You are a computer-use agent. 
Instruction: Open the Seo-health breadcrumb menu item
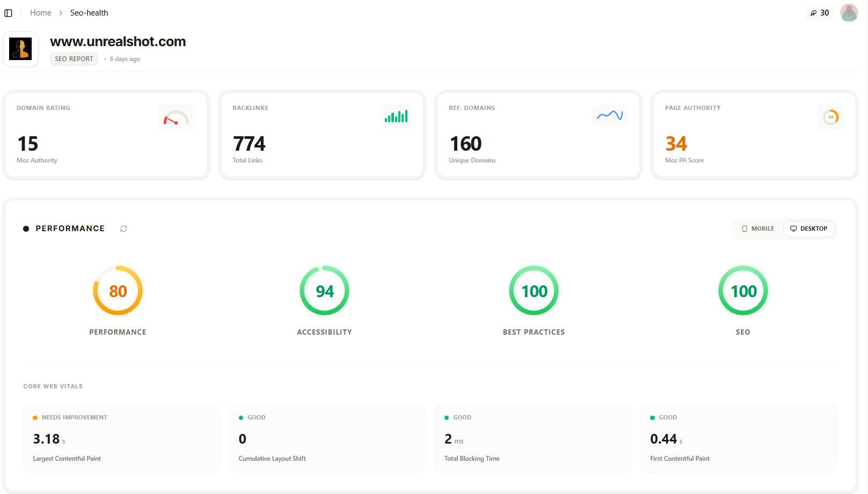88,12
